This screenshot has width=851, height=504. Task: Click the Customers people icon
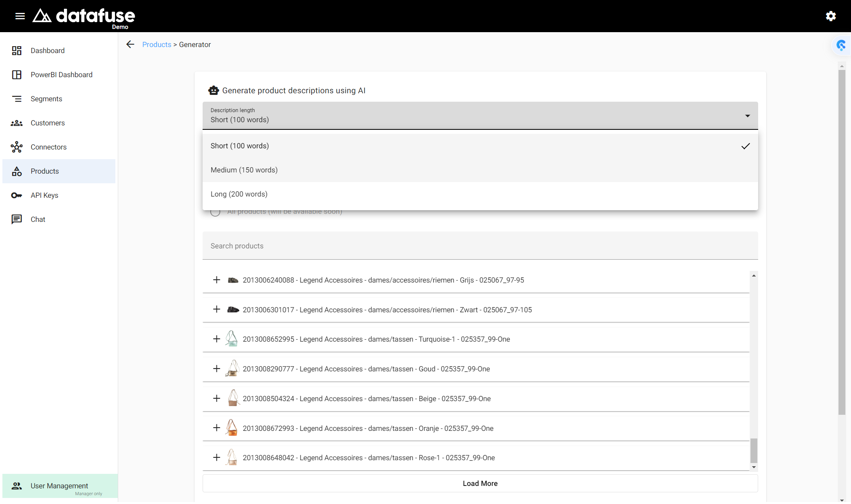(16, 123)
